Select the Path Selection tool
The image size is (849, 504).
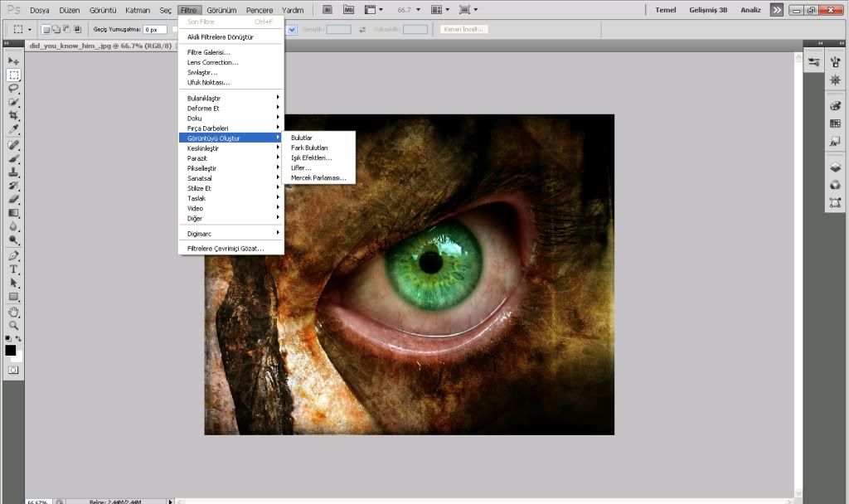pos(13,283)
